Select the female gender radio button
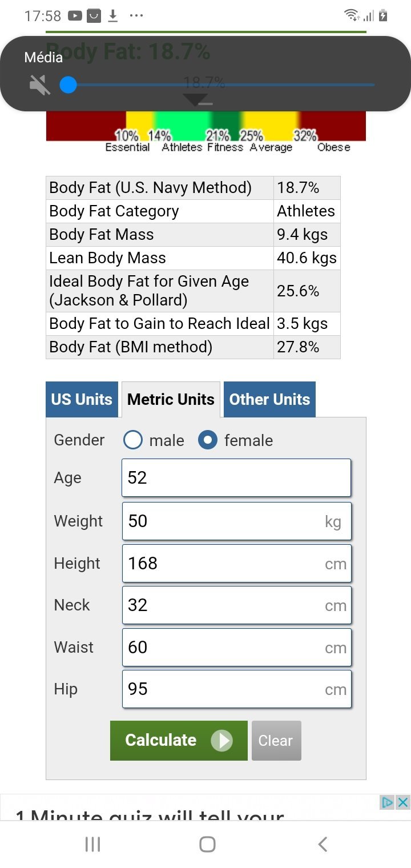Image resolution: width=411 pixels, height=868 pixels. click(x=207, y=440)
